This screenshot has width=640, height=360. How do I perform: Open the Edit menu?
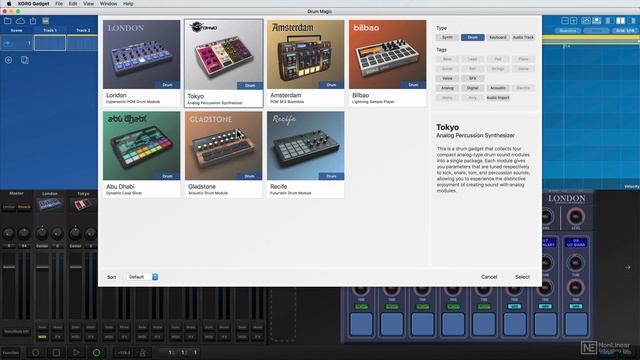73,3
